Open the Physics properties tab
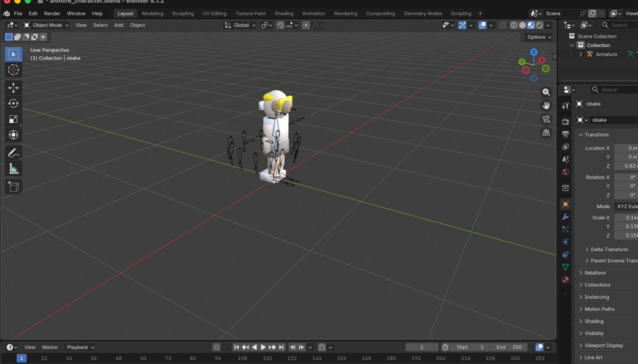Image resolution: width=638 pixels, height=364 pixels. tap(565, 242)
